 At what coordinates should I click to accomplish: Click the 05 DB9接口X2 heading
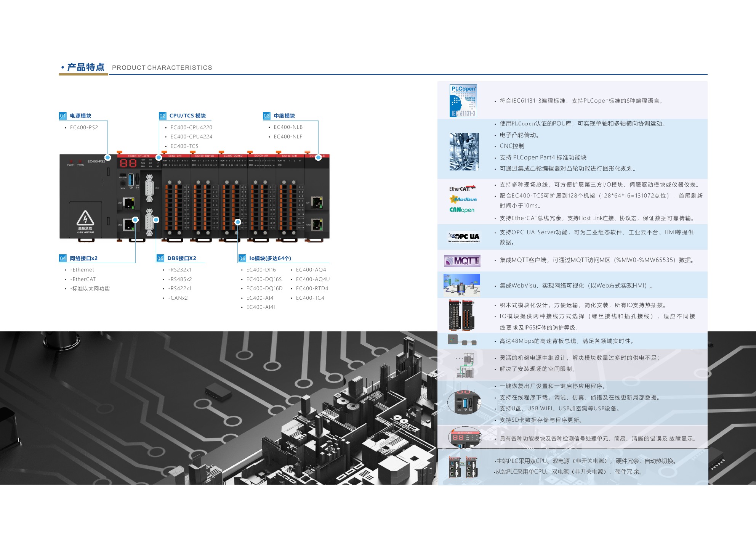click(x=177, y=259)
